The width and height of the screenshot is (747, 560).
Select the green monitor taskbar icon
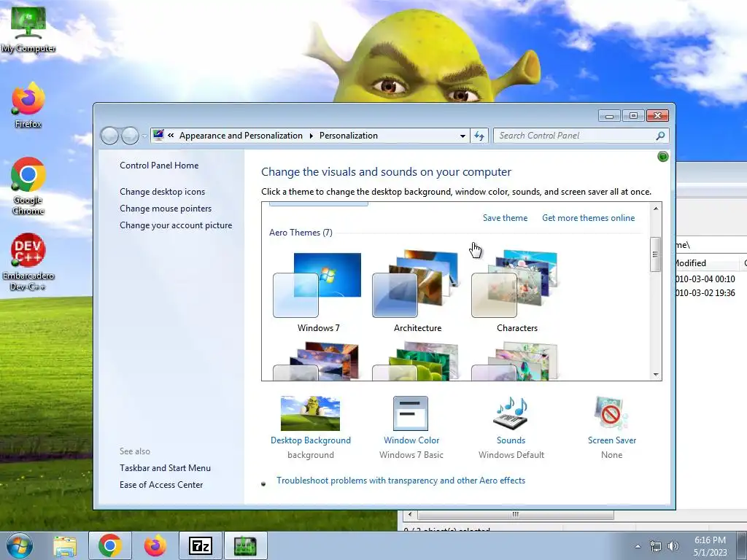pos(245,545)
